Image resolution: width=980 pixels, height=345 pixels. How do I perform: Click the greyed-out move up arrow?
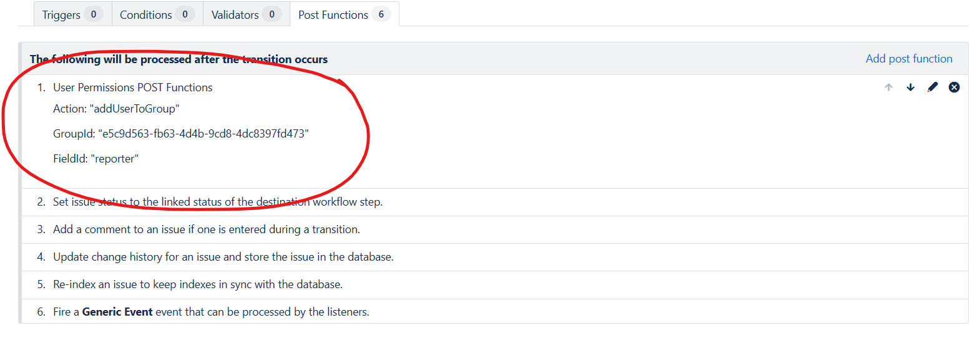(x=888, y=87)
